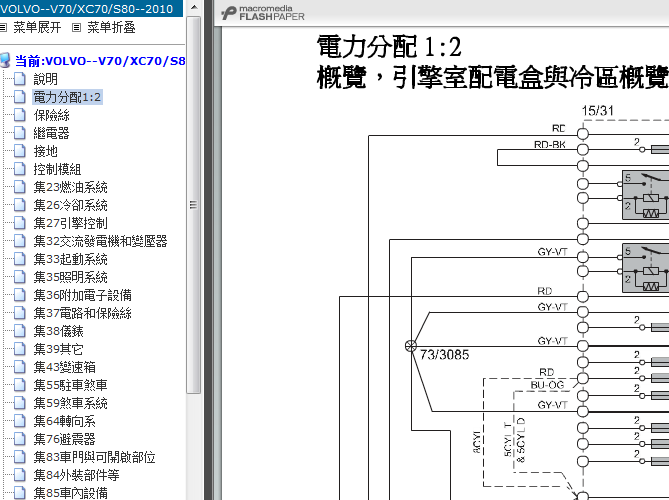This screenshot has height=500, width=669.
Task: Open 集39其它 in the tree
Action: tap(58, 349)
